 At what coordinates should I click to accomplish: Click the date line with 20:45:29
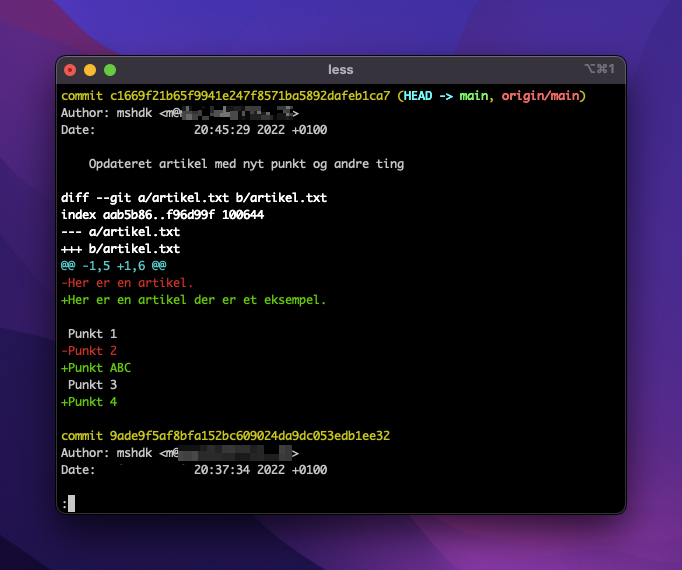[194, 130]
